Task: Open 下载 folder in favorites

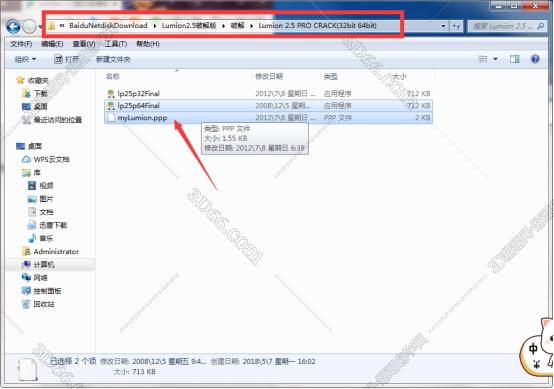Action: [x=41, y=94]
